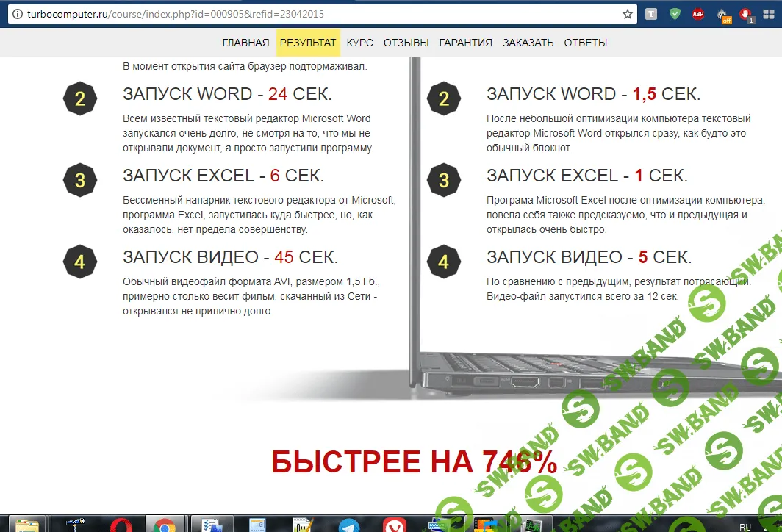
Task: View site information via the info icon
Action: pyautogui.click(x=18, y=14)
